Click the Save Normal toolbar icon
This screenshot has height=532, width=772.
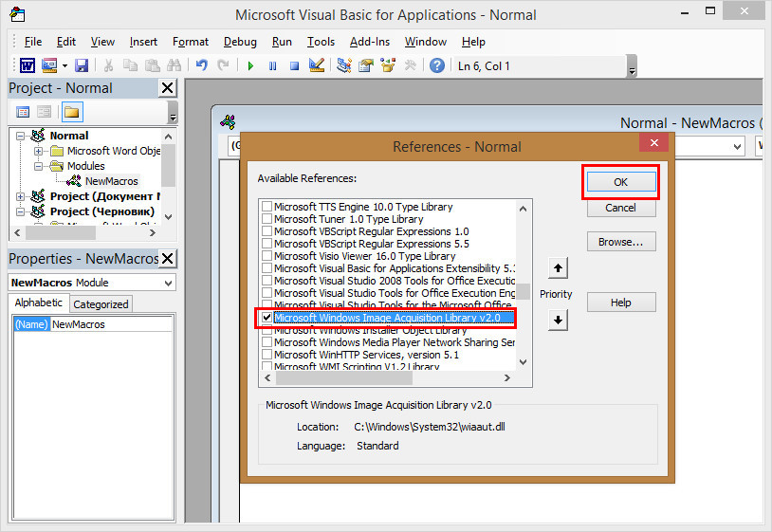point(82,65)
